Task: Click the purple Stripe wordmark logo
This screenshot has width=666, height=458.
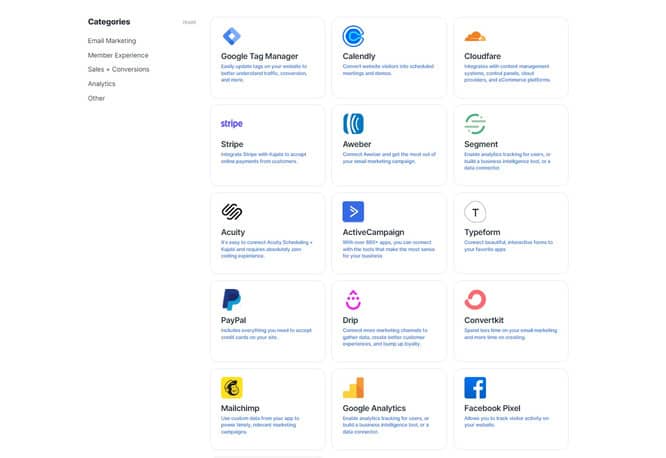Action: 231,124
